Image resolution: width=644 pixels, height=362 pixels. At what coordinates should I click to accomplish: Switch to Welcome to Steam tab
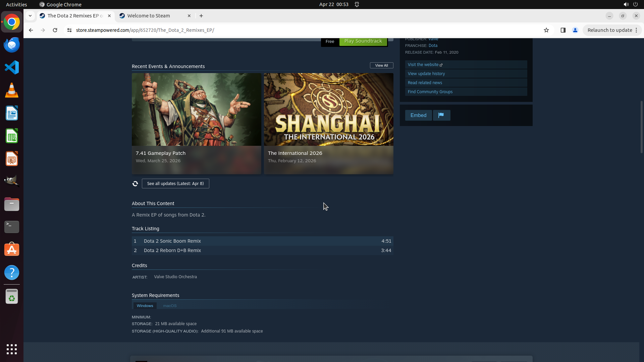pyautogui.click(x=149, y=16)
